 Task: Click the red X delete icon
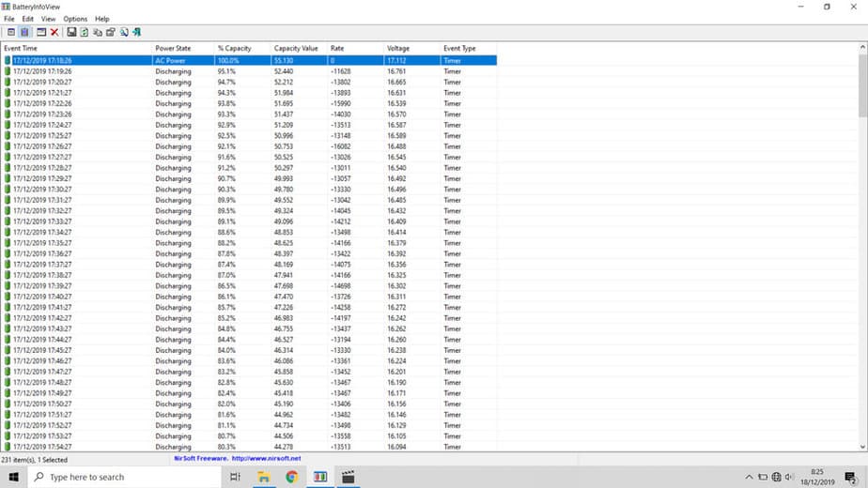click(54, 32)
